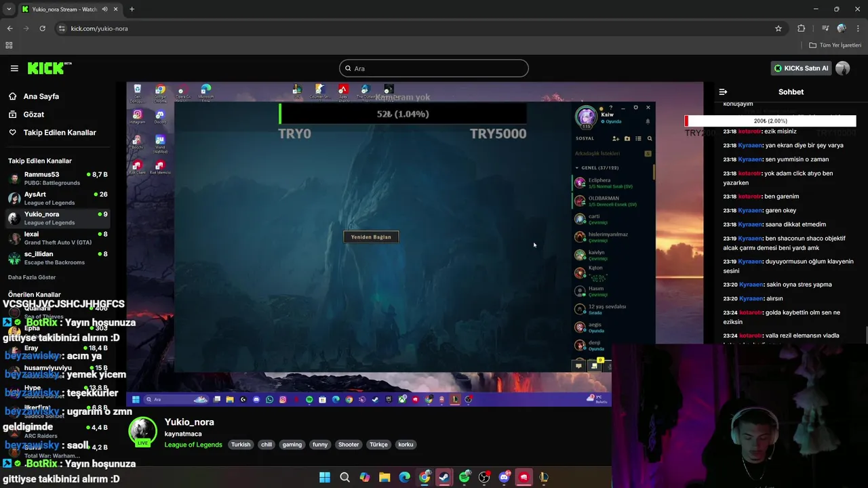The height and width of the screenshot is (488, 868).
Task: Open Discord desktop shortcut in stream
Action: click(160, 117)
